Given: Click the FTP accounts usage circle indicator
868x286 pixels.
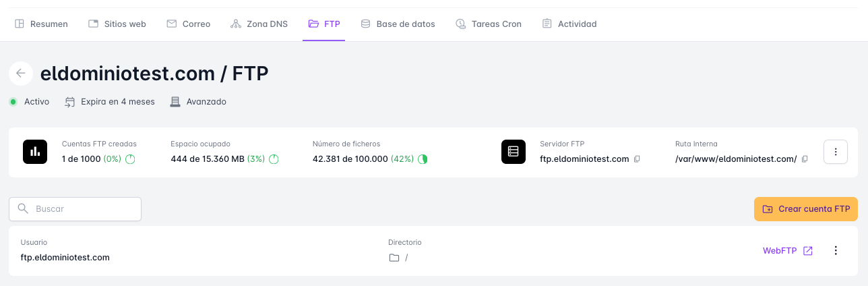Looking at the screenshot, I should 131,159.
